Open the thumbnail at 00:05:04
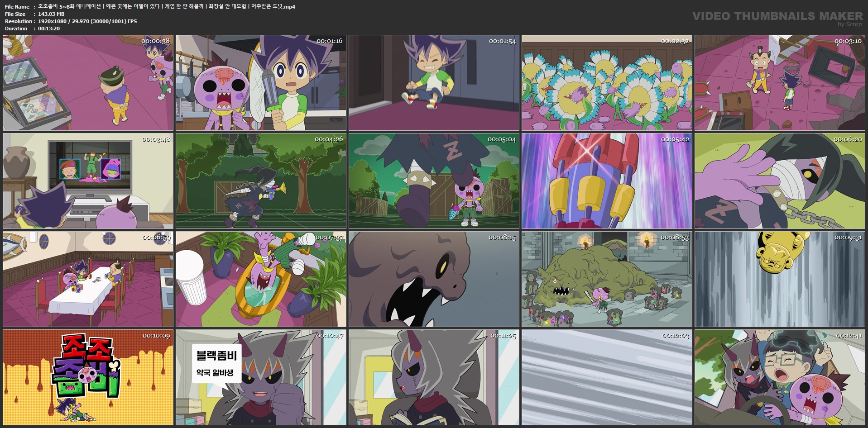868x428 pixels. 434,181
